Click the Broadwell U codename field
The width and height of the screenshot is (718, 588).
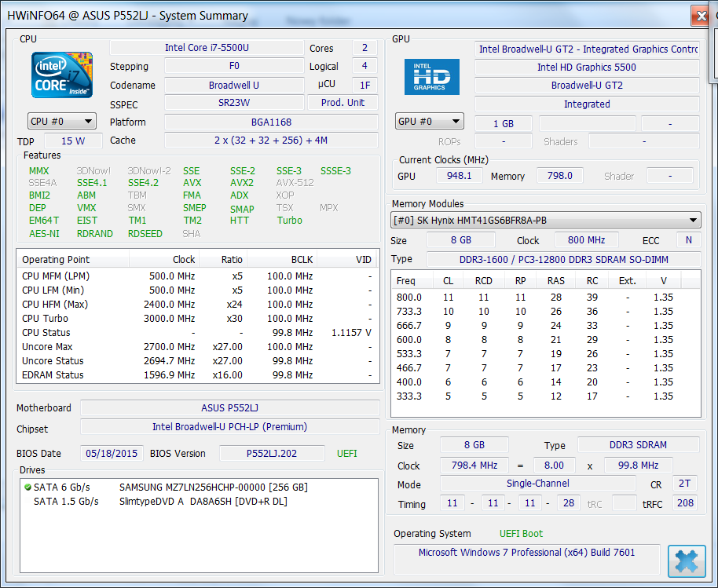pyautogui.click(x=234, y=85)
